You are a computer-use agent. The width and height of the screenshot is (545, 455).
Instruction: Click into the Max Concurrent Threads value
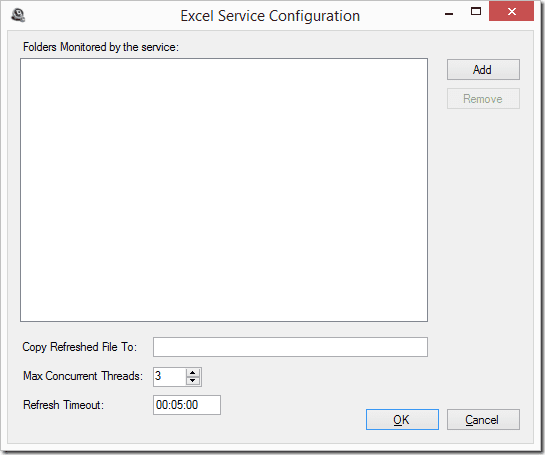click(169, 376)
